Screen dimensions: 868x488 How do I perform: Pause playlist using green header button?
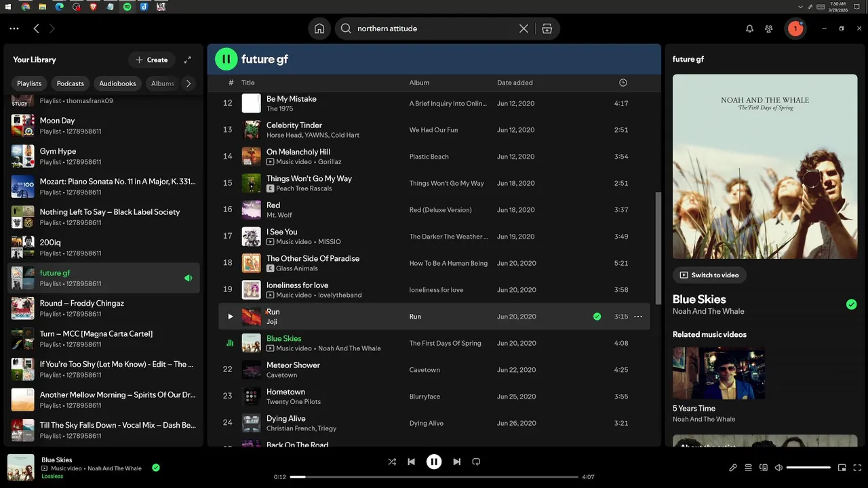(226, 59)
